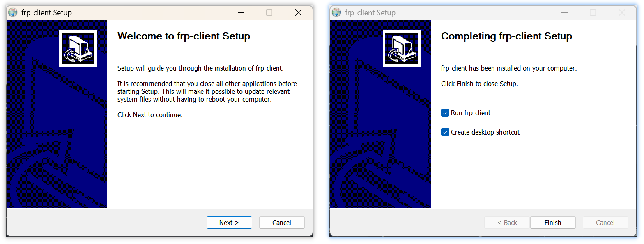Click the "Welcome to frp-client Setup" heading

(184, 36)
